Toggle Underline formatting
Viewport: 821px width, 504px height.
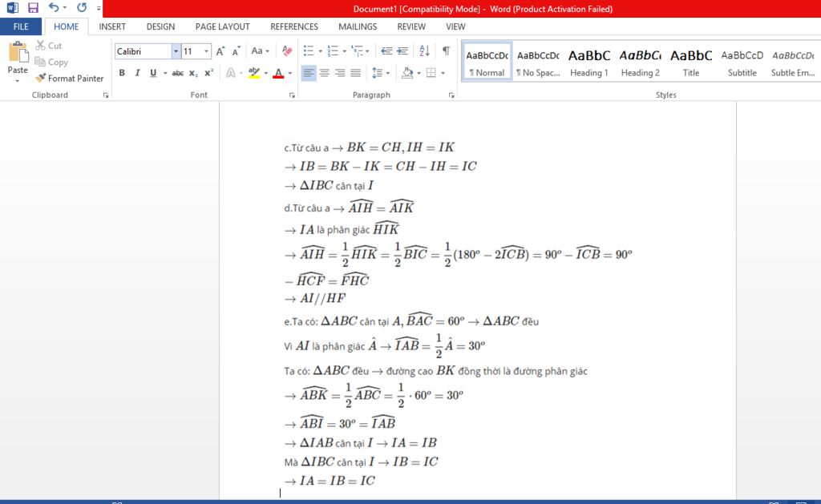point(153,73)
